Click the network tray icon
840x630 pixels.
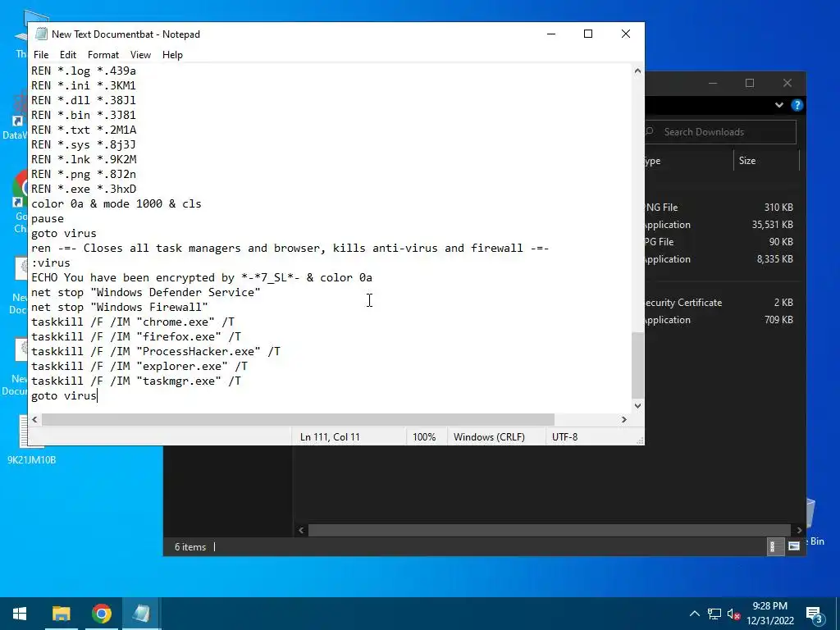click(714, 614)
